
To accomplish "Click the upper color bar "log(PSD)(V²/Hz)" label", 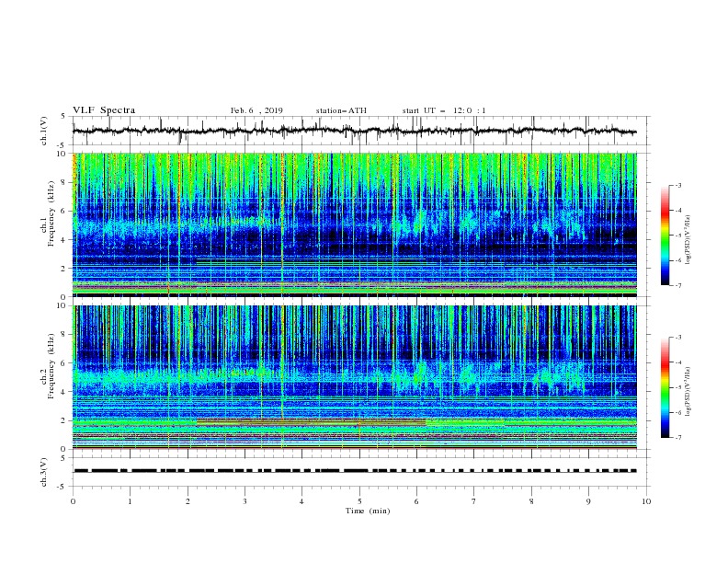I will click(x=688, y=240).
